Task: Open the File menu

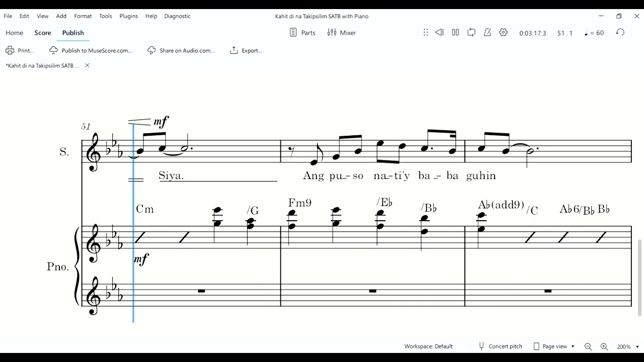Action: coord(8,16)
